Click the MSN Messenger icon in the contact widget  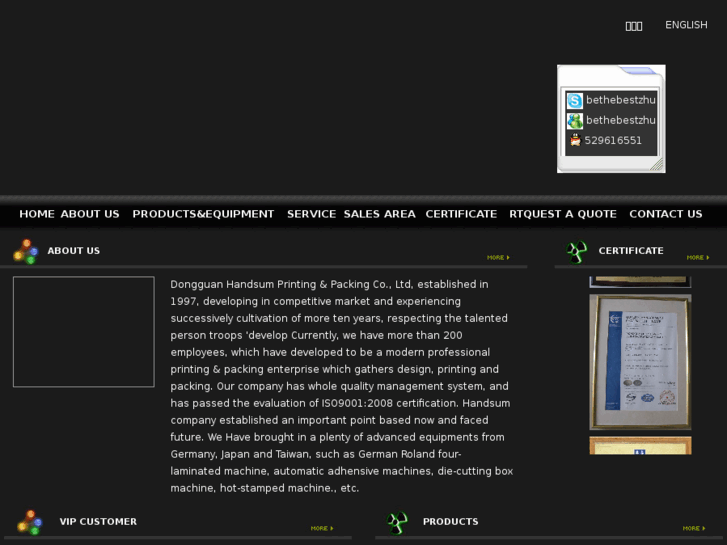click(x=574, y=121)
